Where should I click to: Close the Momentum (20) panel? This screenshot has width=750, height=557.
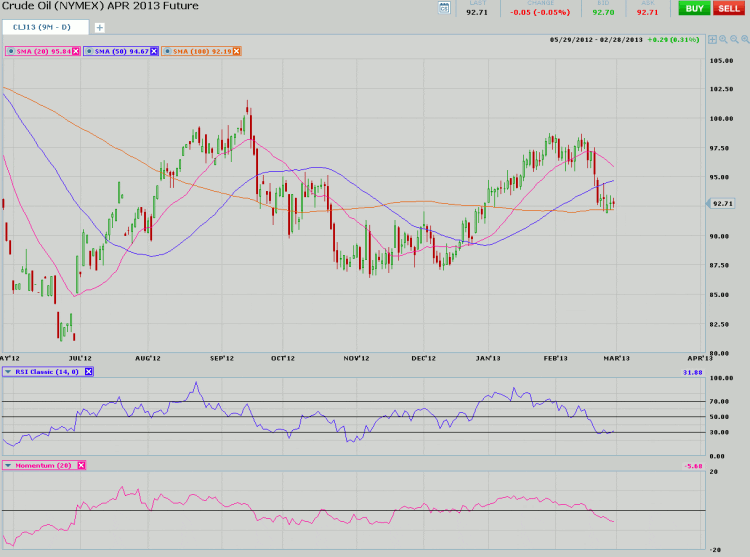coord(82,465)
